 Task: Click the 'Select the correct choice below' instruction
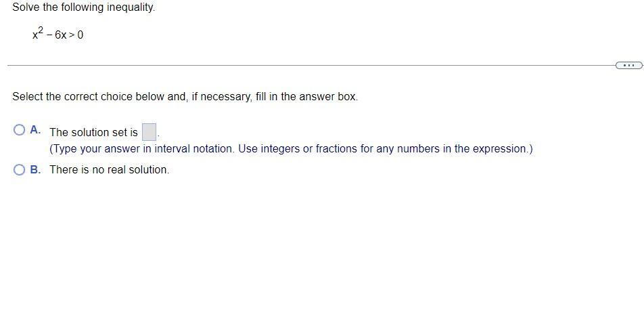pos(185,96)
